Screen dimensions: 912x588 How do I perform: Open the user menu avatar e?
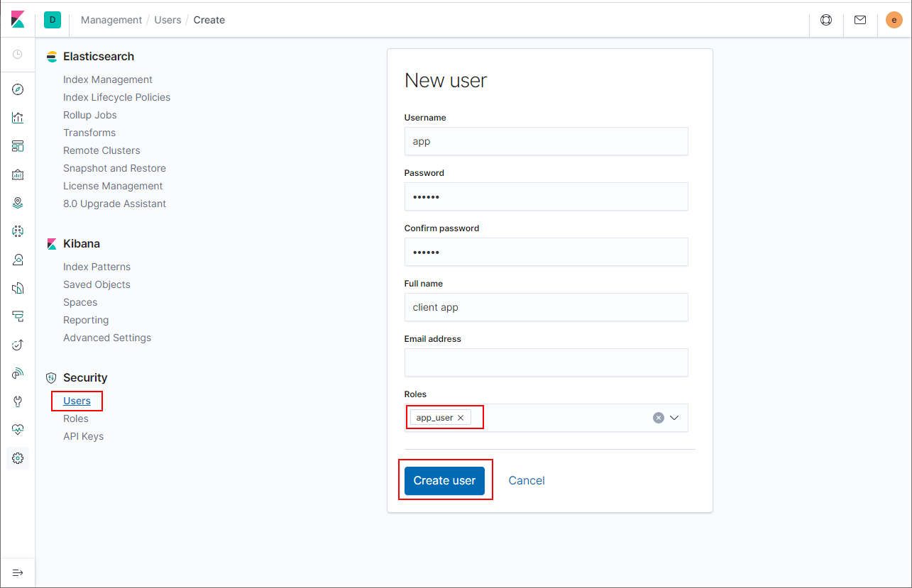pos(894,20)
